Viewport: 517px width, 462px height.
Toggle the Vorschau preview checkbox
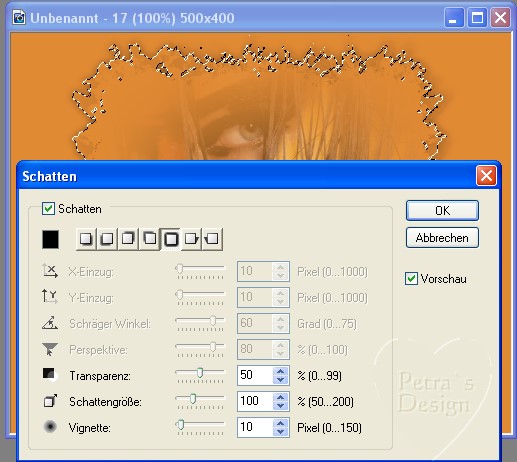pyautogui.click(x=411, y=278)
